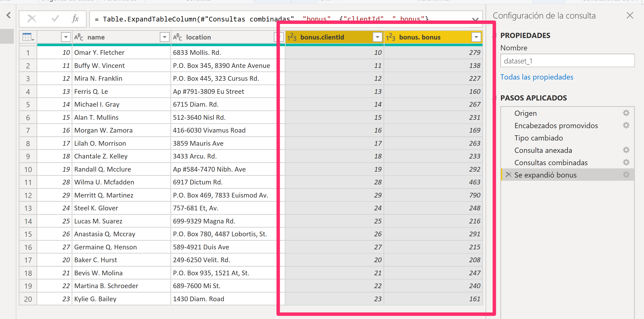644x319 pixels.
Task: Change the bonus.clientId data type icon
Action: 292,37
